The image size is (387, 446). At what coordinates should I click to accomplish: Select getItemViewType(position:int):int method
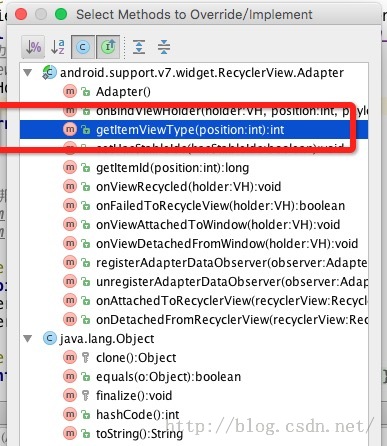(x=194, y=129)
